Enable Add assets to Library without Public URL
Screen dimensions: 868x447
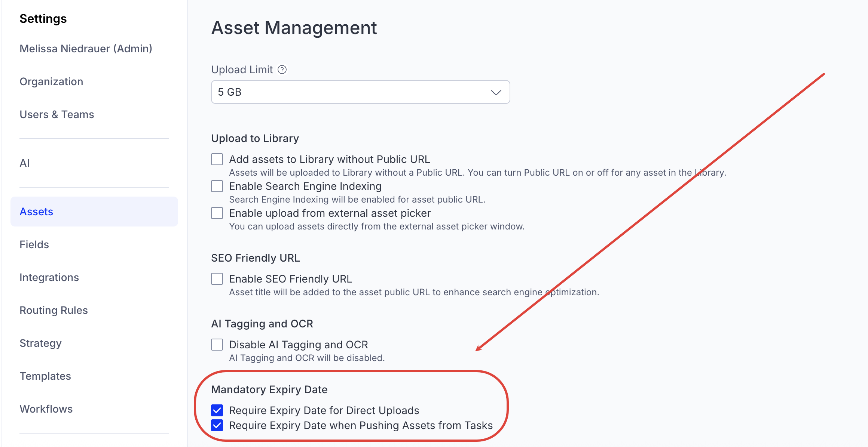(217, 159)
